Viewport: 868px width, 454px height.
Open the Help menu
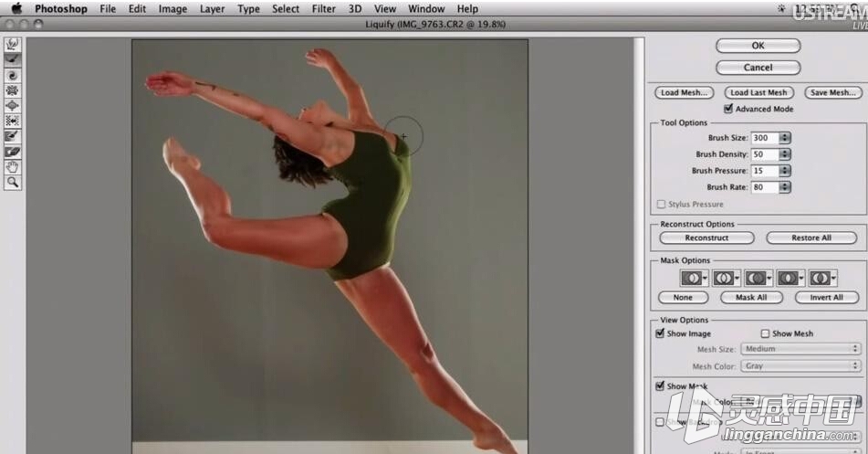point(467,9)
